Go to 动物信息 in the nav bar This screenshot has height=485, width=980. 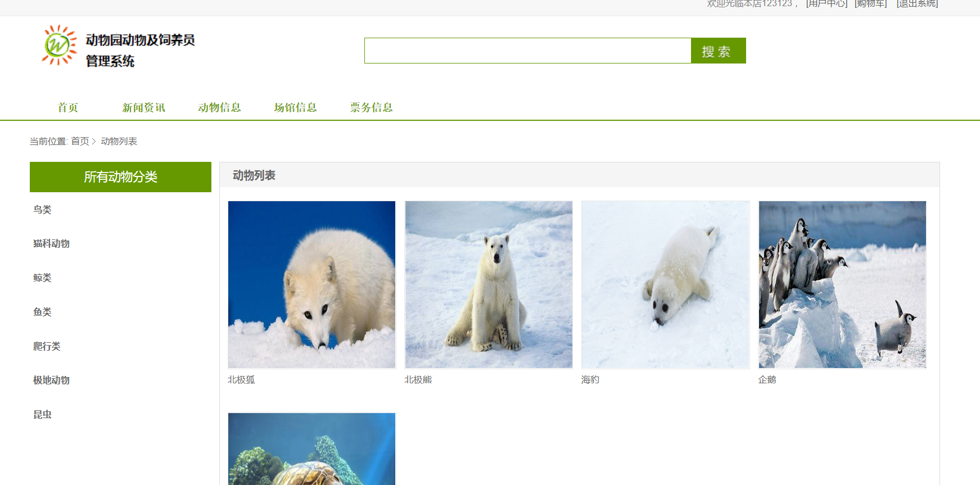[x=220, y=107]
